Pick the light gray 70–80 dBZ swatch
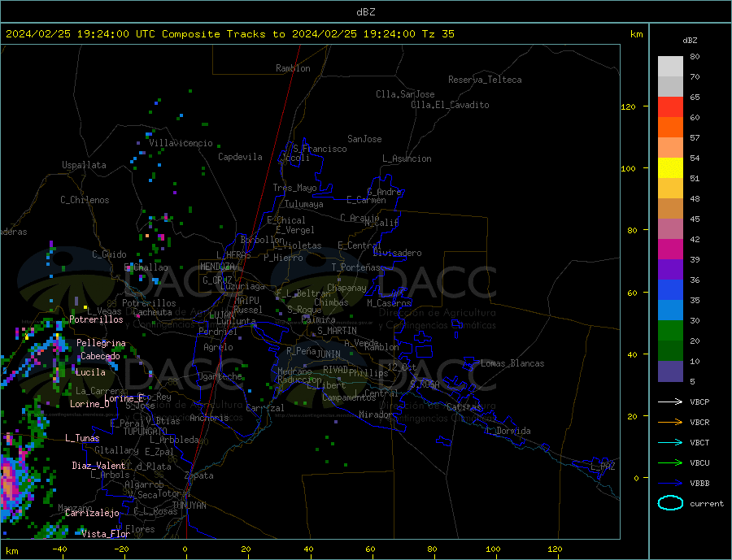The height and width of the screenshot is (560, 732). [x=670, y=67]
